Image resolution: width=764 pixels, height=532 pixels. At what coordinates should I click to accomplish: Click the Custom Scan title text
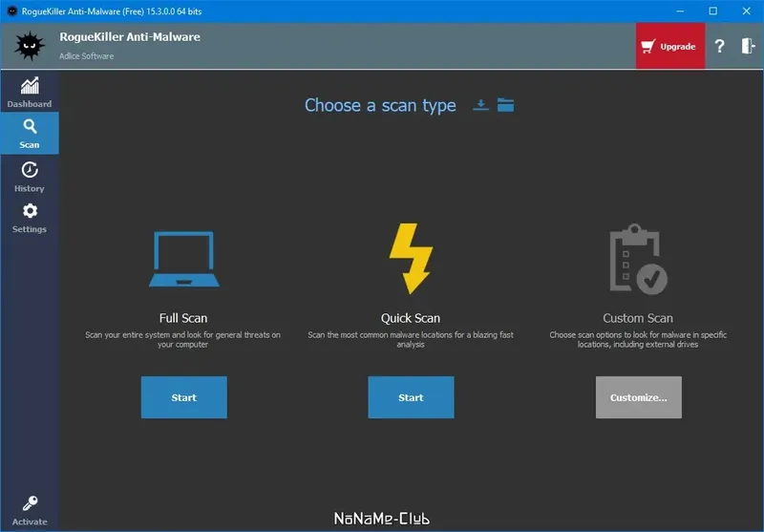(x=638, y=318)
